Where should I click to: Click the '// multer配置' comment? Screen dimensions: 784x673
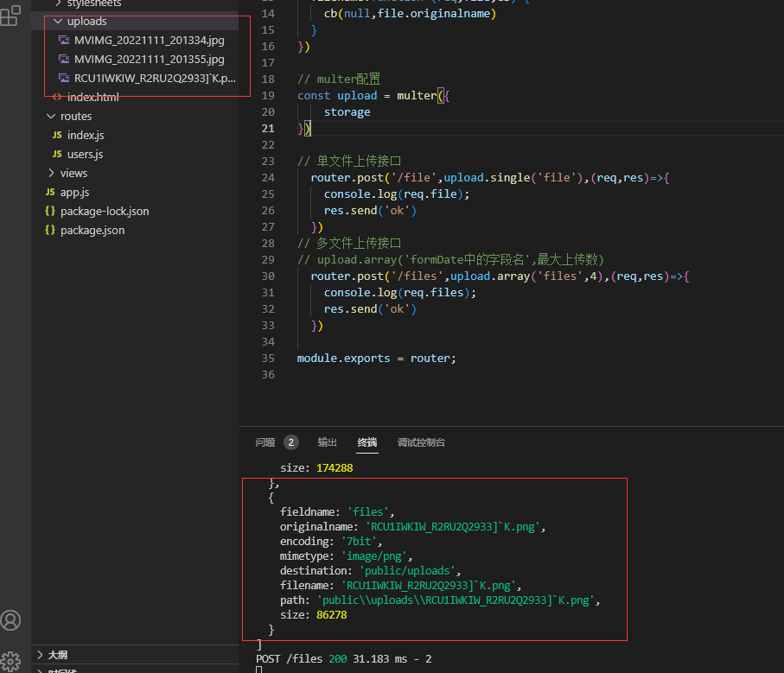339,79
